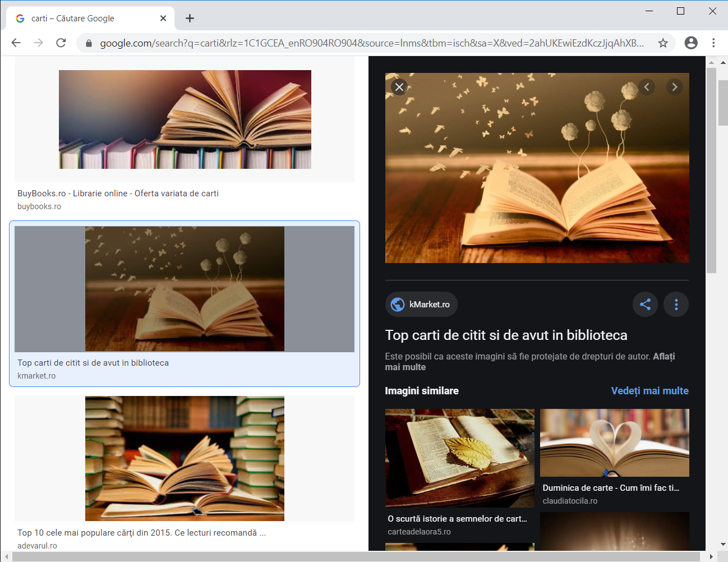Image resolution: width=728 pixels, height=562 pixels.
Task: Share the kMarket image
Action: click(x=645, y=305)
